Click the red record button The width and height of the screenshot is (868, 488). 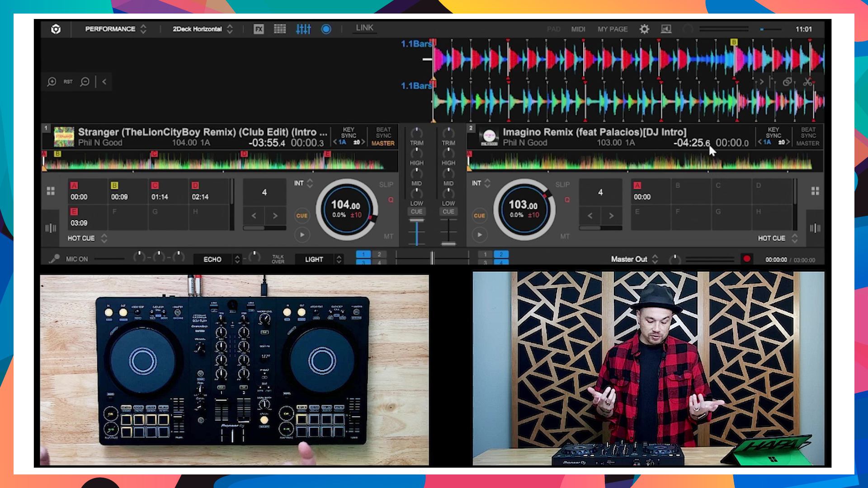[x=747, y=259]
